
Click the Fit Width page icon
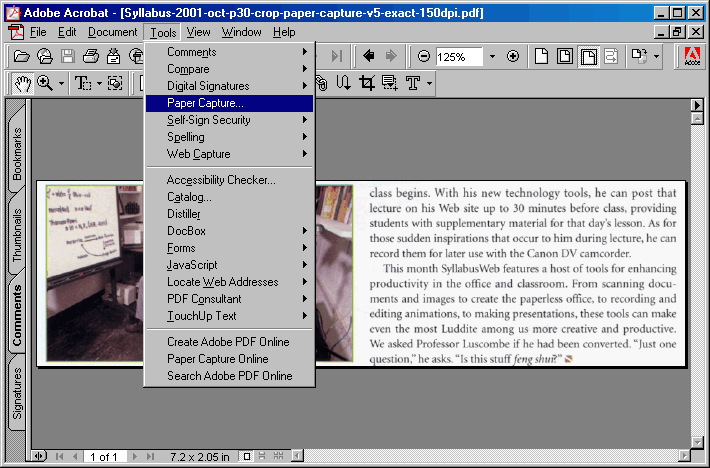(589, 56)
